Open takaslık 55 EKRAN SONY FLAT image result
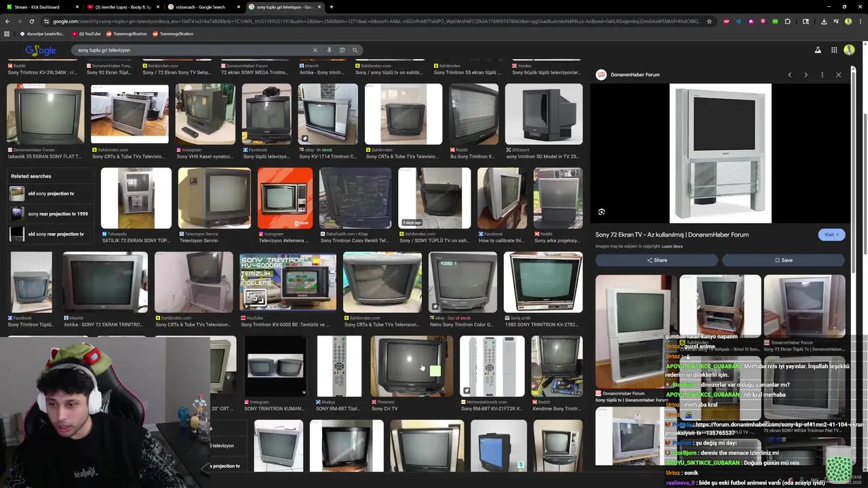Screen dimensions: 868x488 (x=45, y=114)
